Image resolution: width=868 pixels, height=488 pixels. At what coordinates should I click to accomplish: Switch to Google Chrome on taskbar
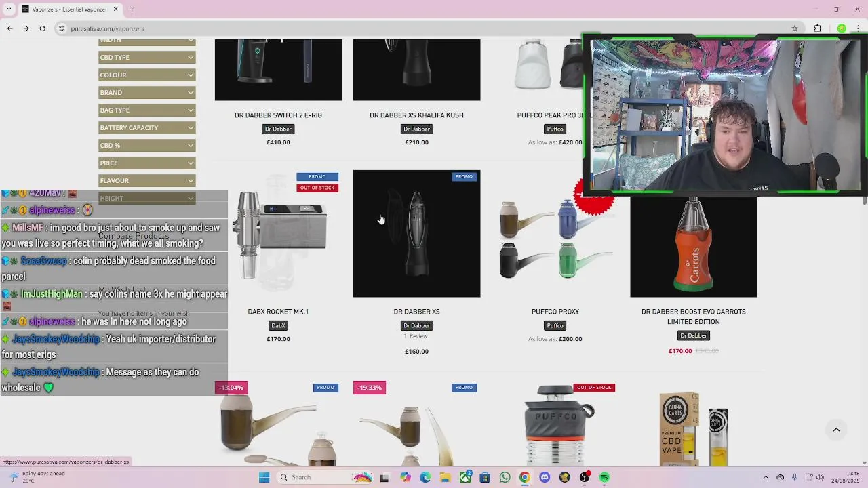(524, 477)
